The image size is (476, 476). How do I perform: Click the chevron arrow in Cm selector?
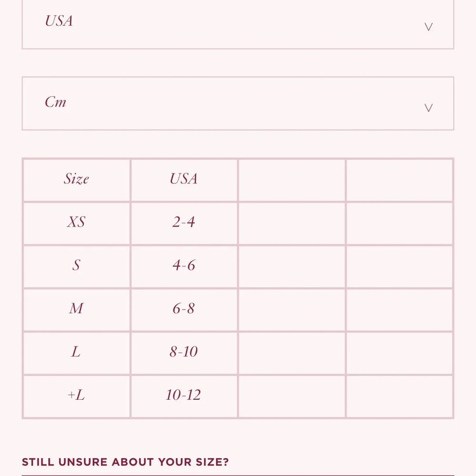[428, 108]
